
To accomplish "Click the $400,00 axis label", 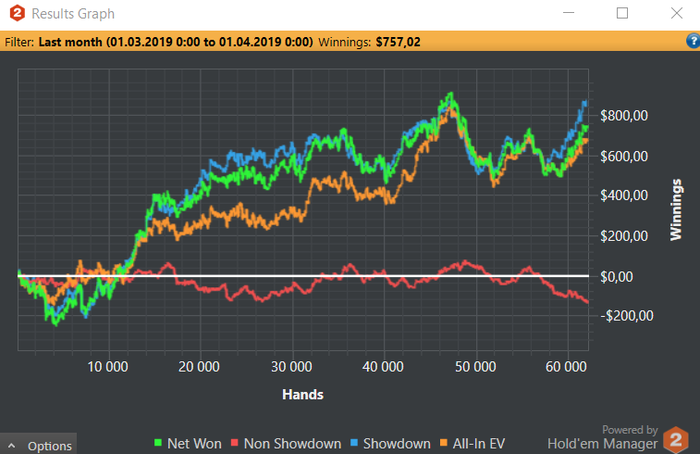I will coord(624,195).
